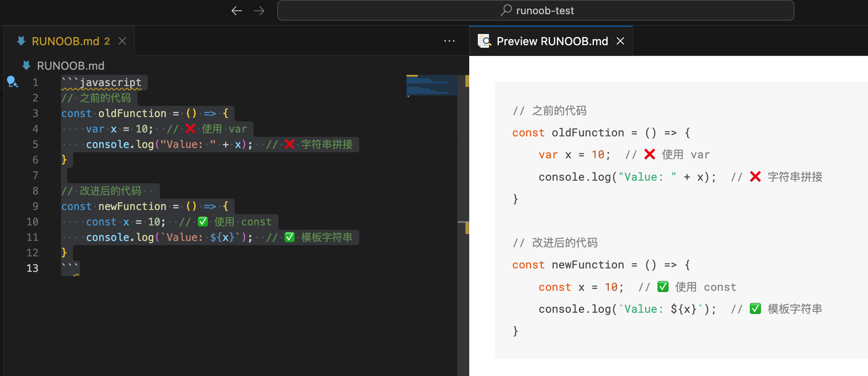Click the magnifier icon in the command center

(506, 10)
